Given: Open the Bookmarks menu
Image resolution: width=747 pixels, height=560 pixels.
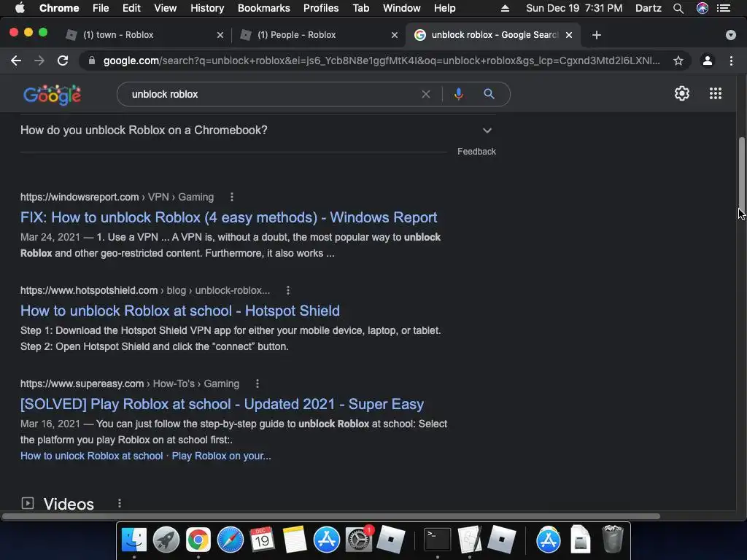Looking at the screenshot, I should [x=264, y=8].
